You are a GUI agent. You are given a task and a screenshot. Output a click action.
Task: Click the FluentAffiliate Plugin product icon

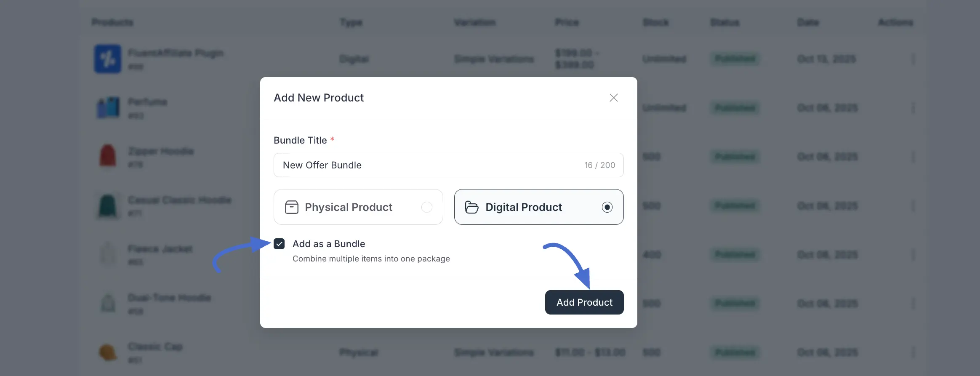click(108, 59)
